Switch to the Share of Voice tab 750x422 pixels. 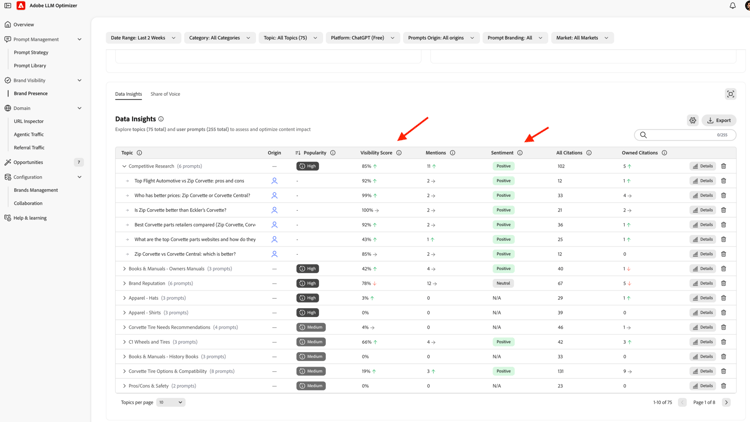tap(165, 94)
